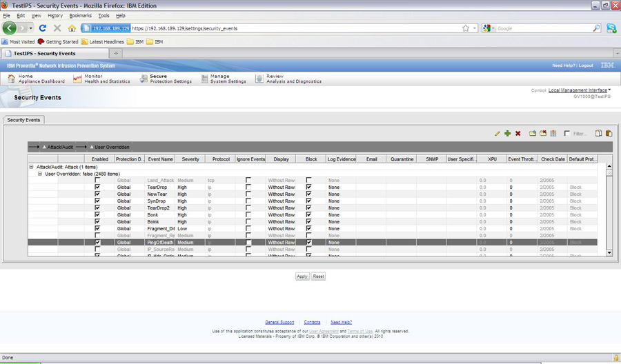Viewport: 621px width, 364px height.
Task: Open the Tools menu
Action: pyautogui.click(x=103, y=15)
